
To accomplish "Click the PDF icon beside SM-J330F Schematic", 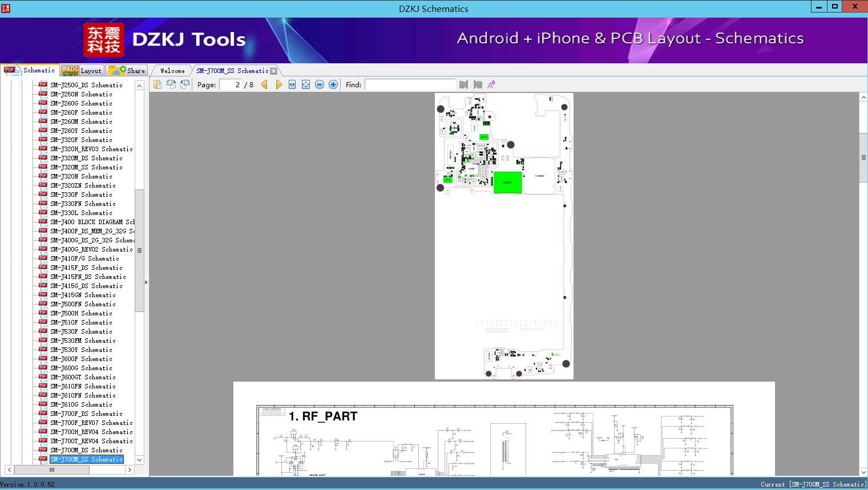I will click(x=43, y=194).
